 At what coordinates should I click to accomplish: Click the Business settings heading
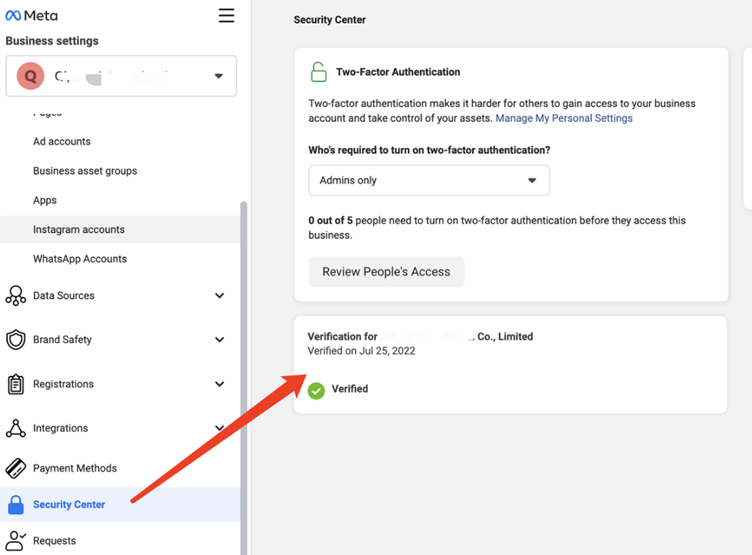[x=52, y=41]
